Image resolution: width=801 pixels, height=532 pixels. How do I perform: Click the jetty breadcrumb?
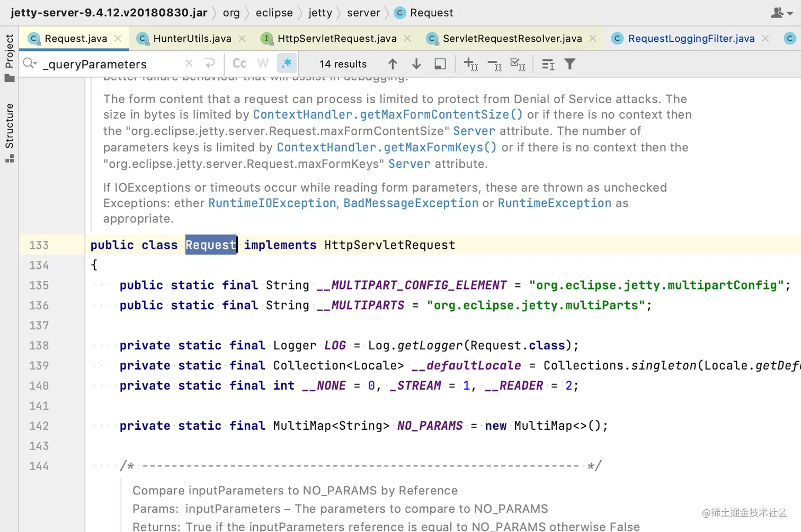(320, 13)
